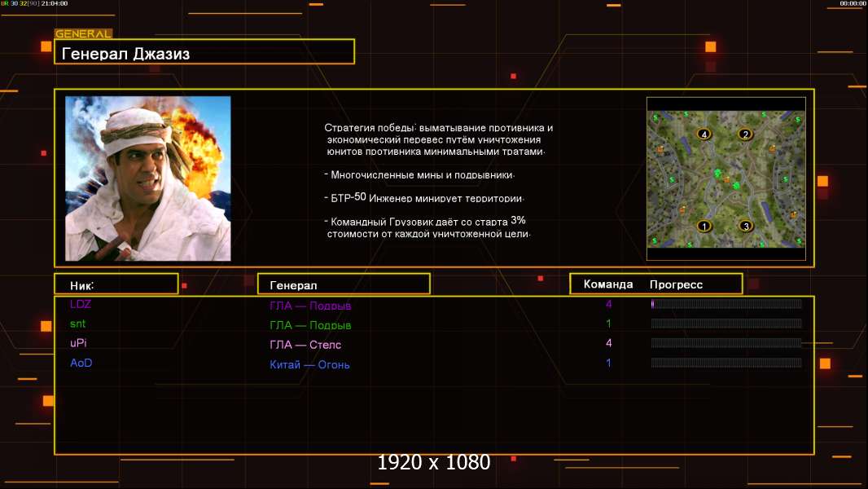Select player snt in the nickname list
Viewport: 868px width, 489px height.
tap(77, 324)
